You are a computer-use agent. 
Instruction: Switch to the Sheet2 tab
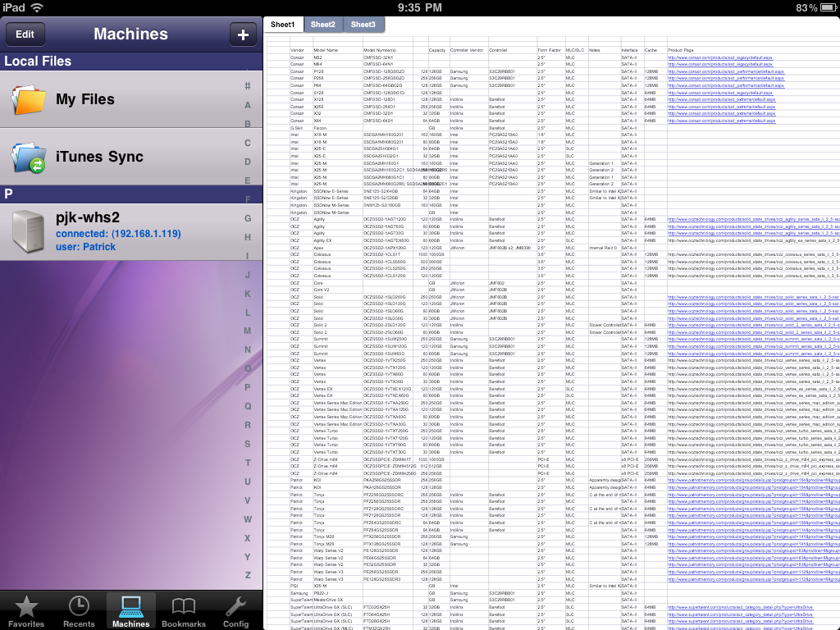click(322, 25)
